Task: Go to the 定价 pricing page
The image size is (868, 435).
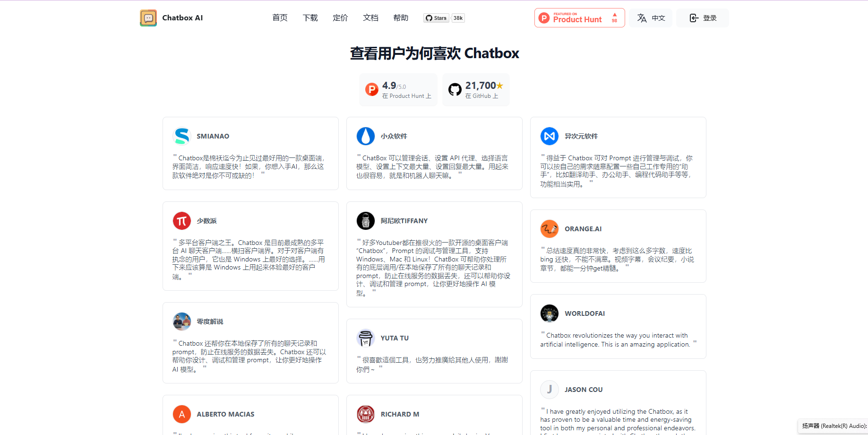Action: pos(340,18)
